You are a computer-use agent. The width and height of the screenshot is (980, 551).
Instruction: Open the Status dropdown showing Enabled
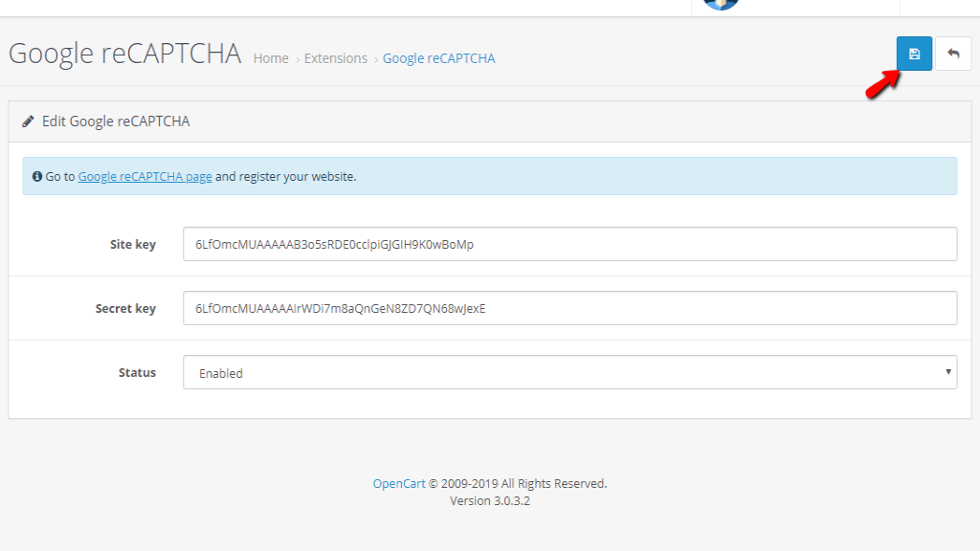click(x=569, y=372)
